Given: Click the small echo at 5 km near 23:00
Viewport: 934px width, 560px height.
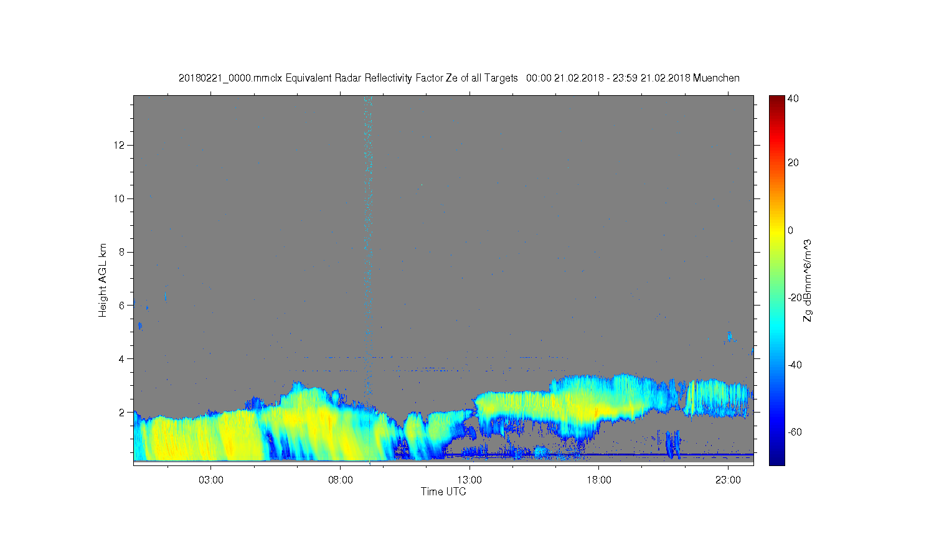Looking at the screenshot, I should 729,337.
